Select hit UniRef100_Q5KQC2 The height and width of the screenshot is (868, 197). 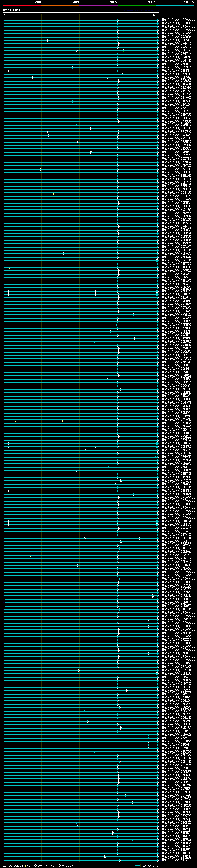tap(177, 230)
